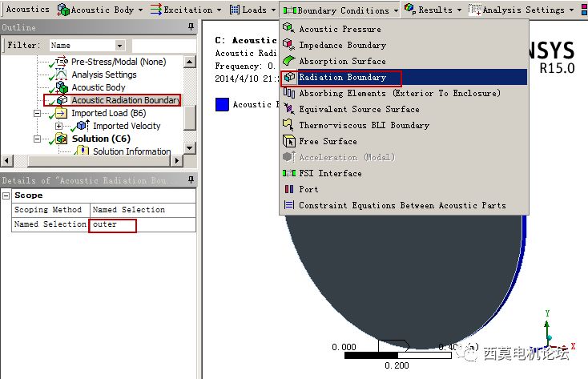Screen dimensions: 588x379
Task: Click the Radiation Boundary cube icon
Action: (x=289, y=77)
